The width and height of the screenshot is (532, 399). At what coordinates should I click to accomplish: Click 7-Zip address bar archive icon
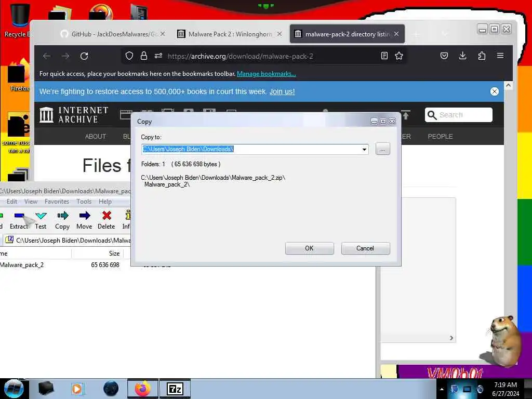[9, 240]
